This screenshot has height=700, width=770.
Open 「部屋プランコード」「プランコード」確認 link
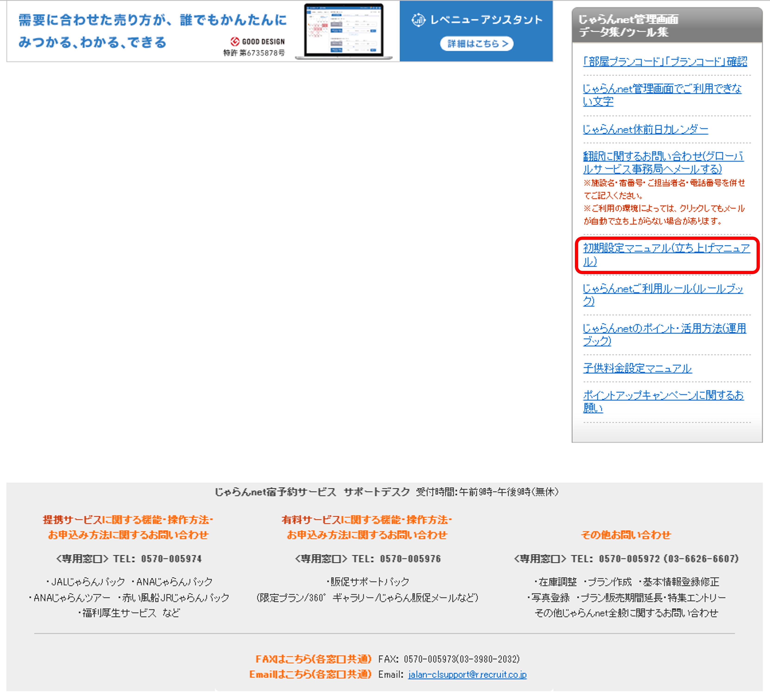point(665,61)
